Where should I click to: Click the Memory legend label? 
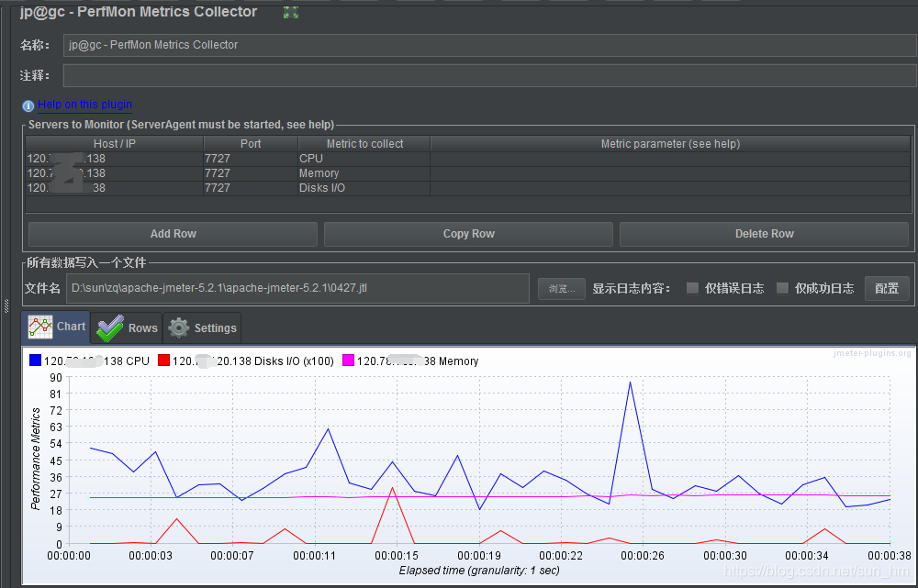418,361
